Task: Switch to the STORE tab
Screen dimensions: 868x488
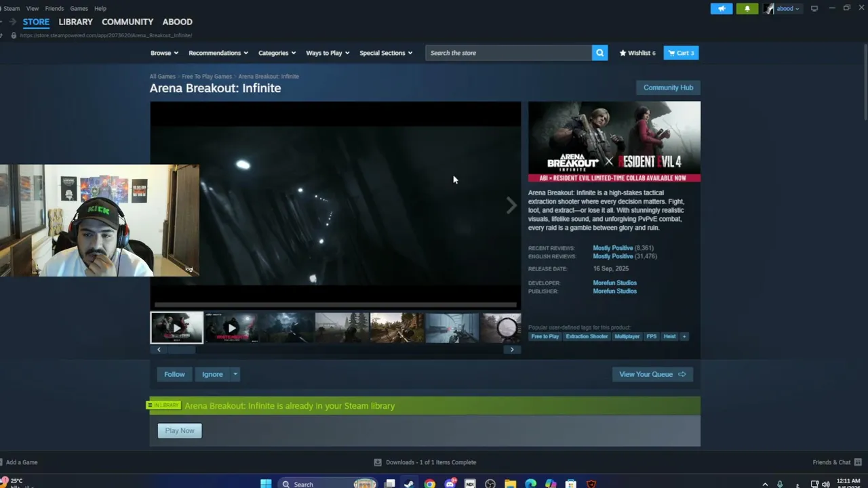Action: coord(36,22)
